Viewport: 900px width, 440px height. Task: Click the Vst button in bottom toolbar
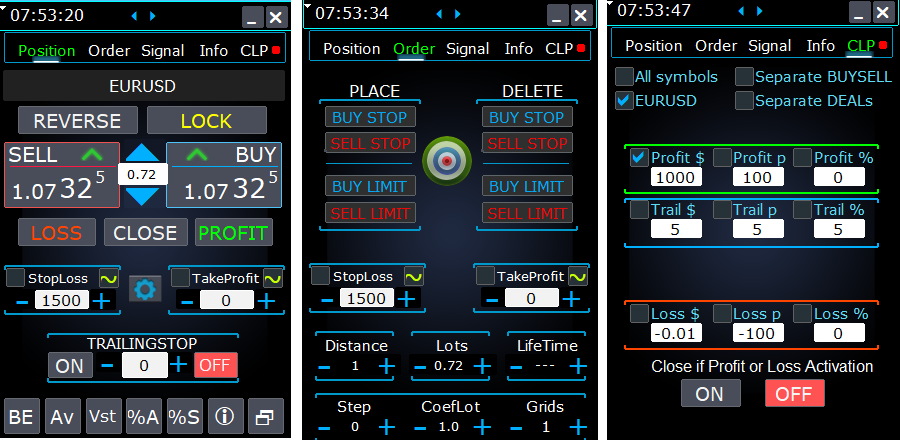click(103, 416)
